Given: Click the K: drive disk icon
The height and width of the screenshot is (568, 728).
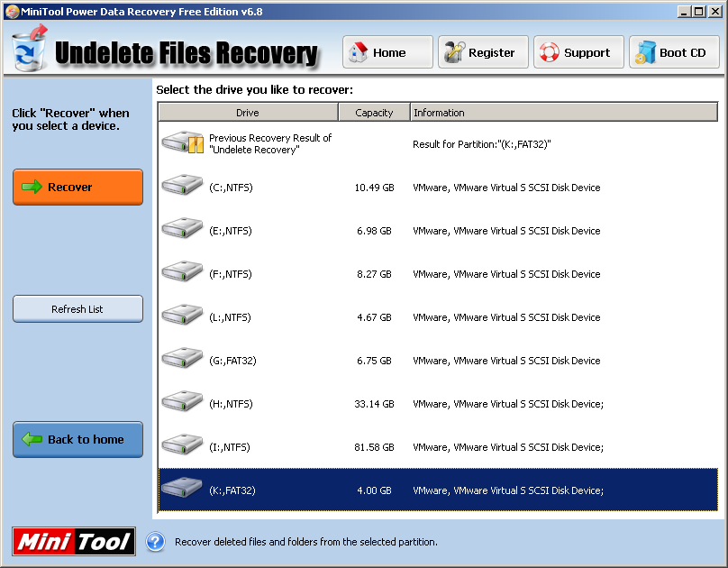Looking at the screenshot, I should click(x=182, y=487).
